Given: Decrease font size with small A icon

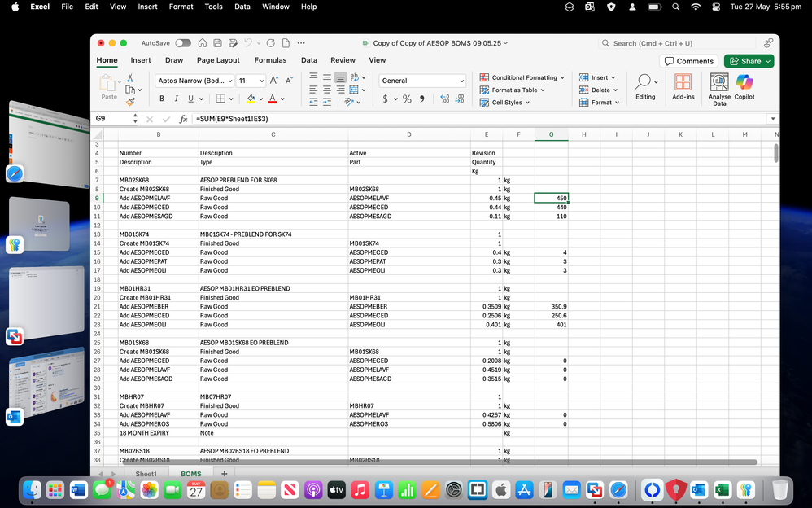Looking at the screenshot, I should click(289, 81).
